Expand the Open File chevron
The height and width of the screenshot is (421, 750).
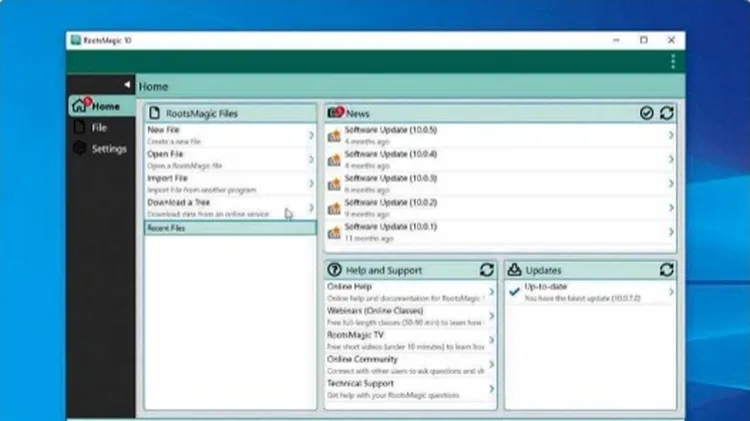(x=311, y=159)
